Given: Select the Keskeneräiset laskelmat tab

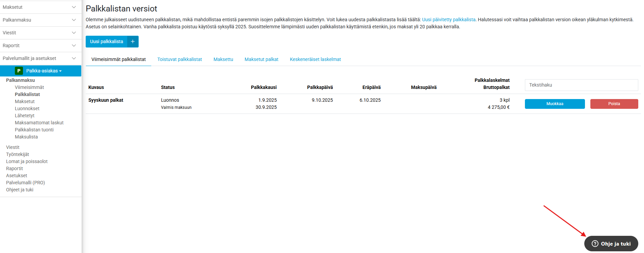Looking at the screenshot, I should point(315,59).
